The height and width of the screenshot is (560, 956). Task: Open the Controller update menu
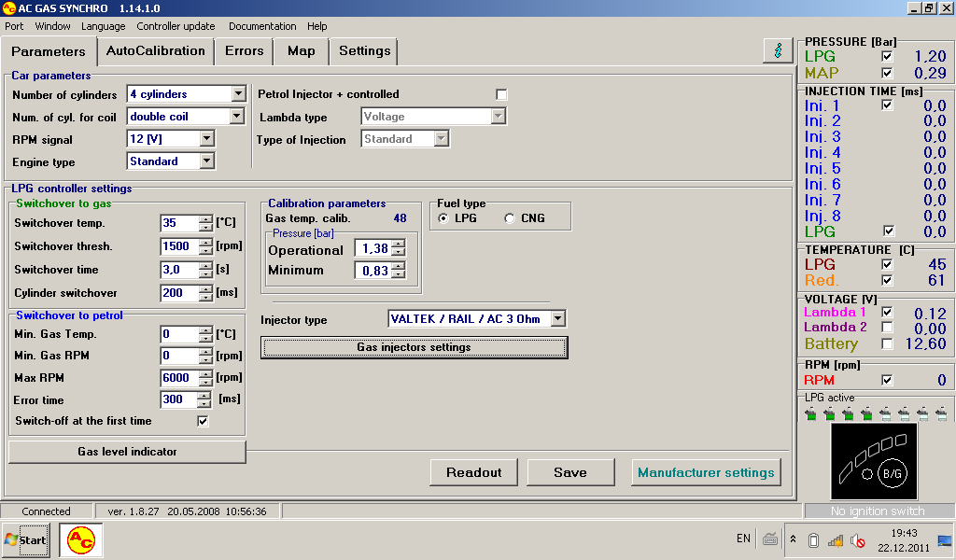[x=176, y=26]
